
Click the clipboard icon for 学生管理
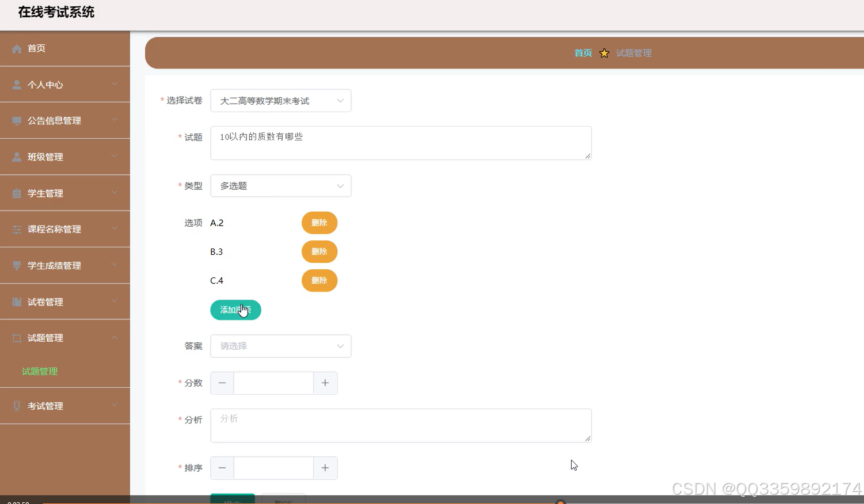(x=17, y=193)
